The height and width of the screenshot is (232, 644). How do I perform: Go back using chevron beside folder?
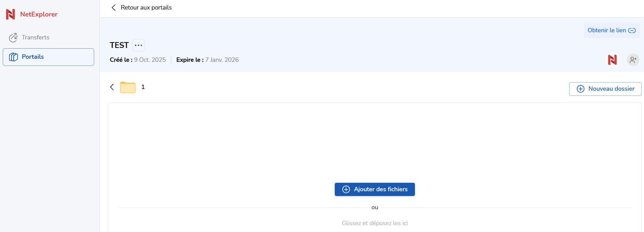[x=112, y=87]
